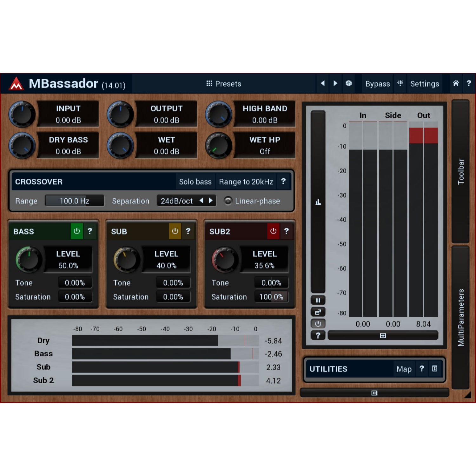
Task: Open the MultiParameters side tab
Action: pyautogui.click(x=460, y=317)
